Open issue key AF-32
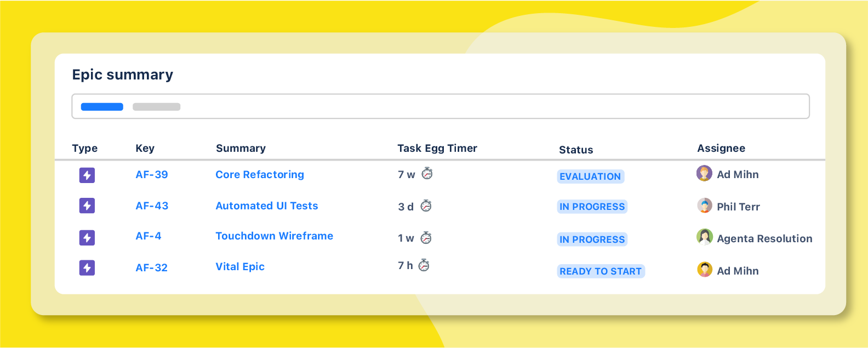The image size is (868, 348). click(x=152, y=268)
